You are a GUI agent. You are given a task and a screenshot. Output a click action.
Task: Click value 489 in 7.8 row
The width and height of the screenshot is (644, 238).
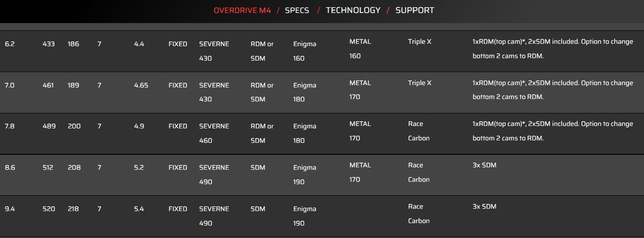coord(49,126)
